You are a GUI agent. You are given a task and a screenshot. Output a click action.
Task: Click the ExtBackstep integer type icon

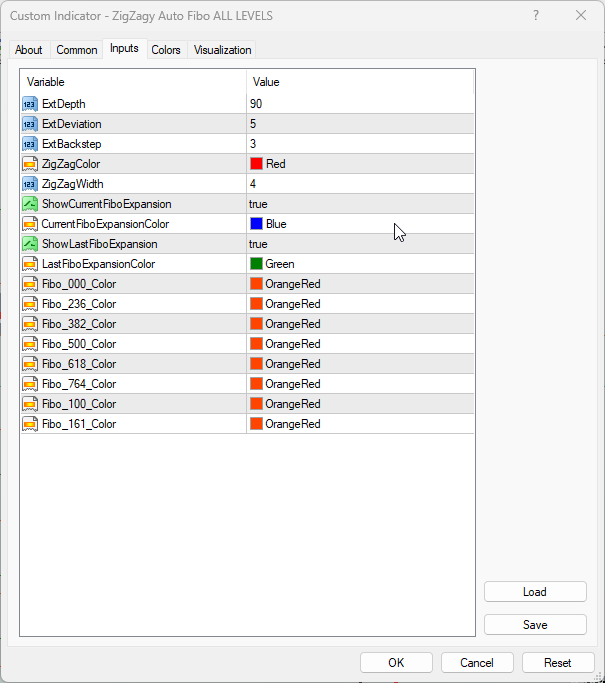tap(29, 144)
